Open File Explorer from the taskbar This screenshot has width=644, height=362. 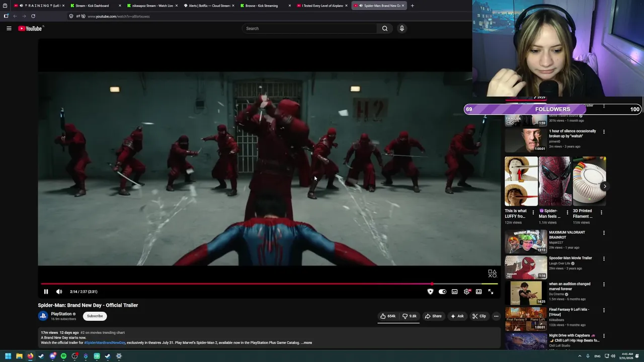(19, 356)
